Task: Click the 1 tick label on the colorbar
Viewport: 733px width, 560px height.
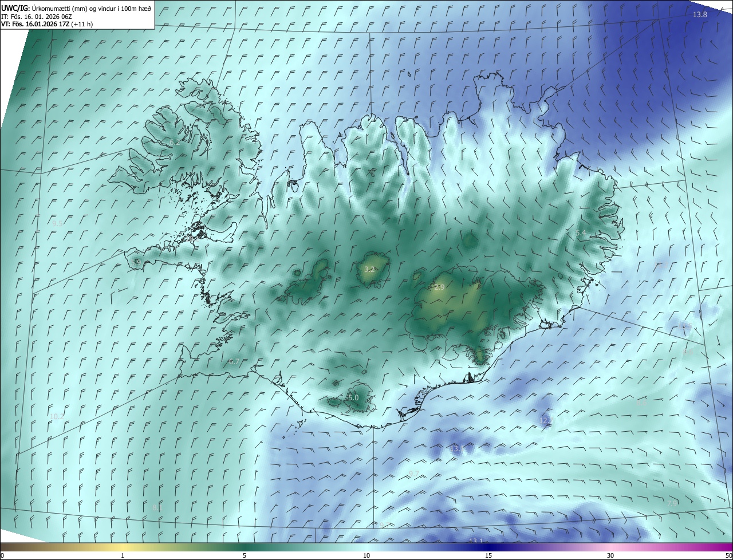Action: (x=123, y=555)
